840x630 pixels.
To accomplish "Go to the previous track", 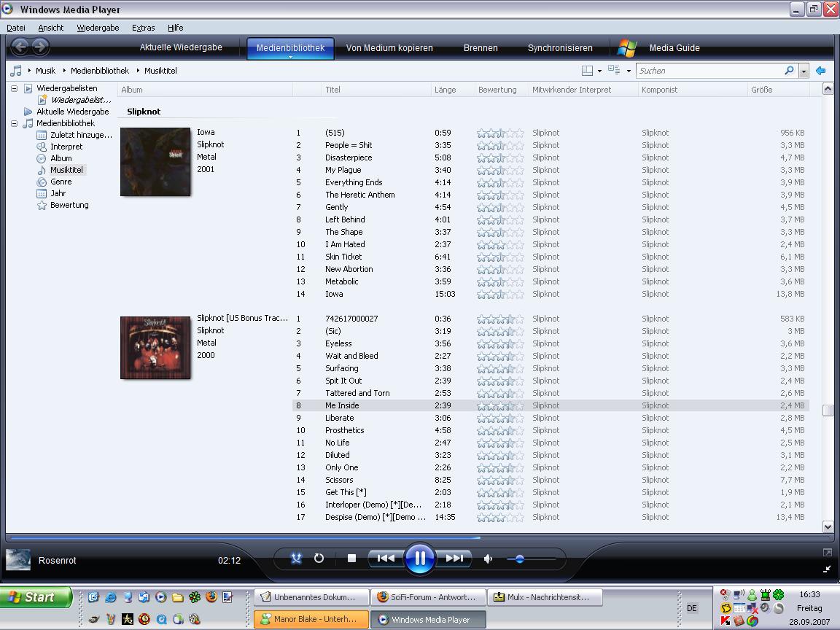I will (x=386, y=559).
